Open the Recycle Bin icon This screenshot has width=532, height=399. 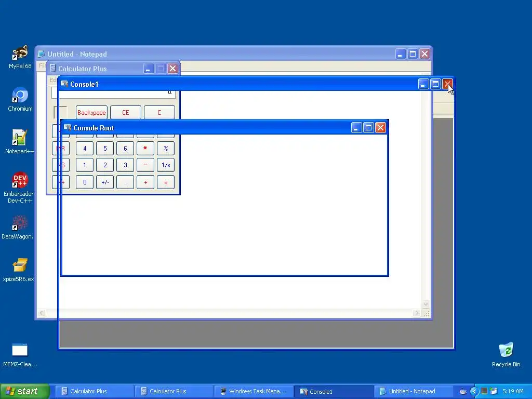(x=506, y=355)
